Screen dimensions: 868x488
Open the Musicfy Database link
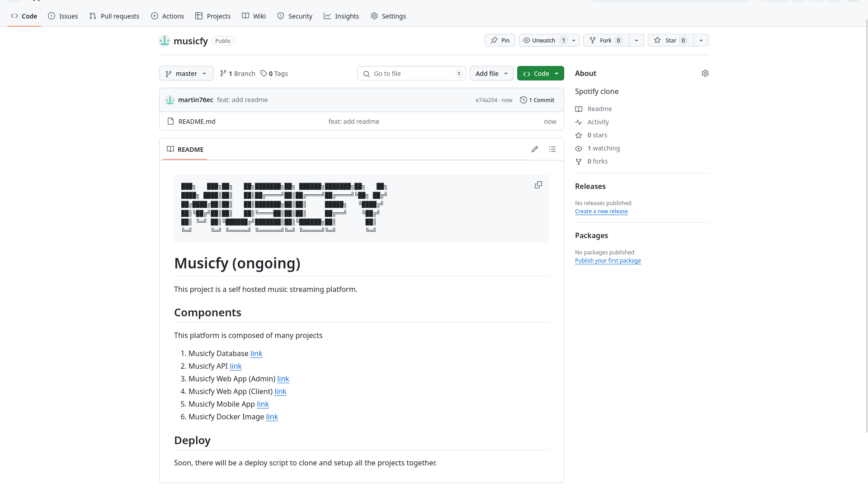256,353
